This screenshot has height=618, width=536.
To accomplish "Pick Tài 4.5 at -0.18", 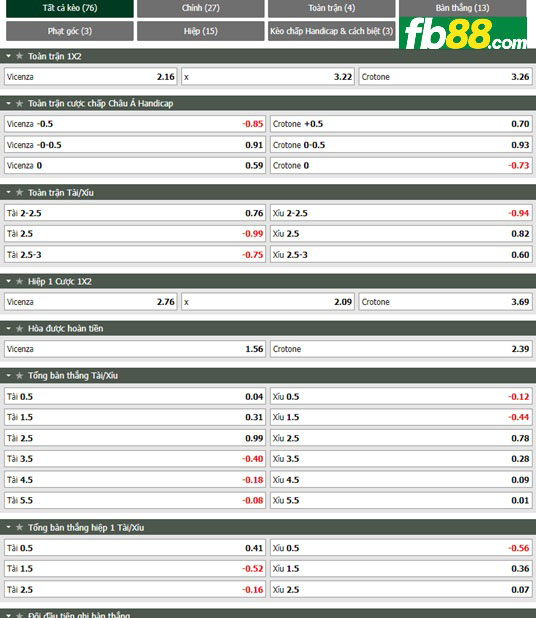I will point(135,480).
